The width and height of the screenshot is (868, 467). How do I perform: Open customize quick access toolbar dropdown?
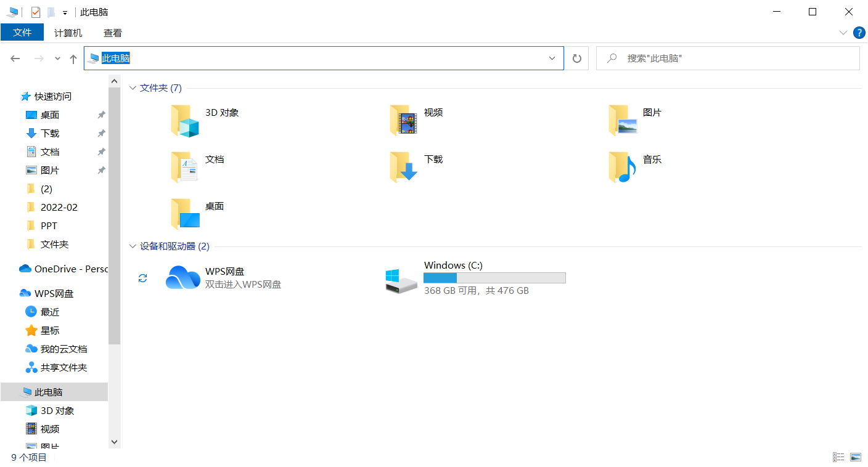tap(65, 13)
